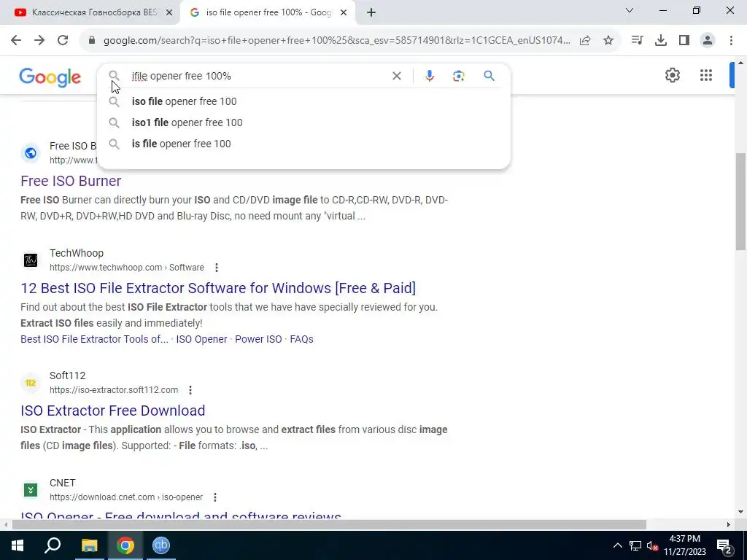Image resolution: width=747 pixels, height=560 pixels.
Task: Search by image with Google Lens
Action: pyautogui.click(x=458, y=76)
